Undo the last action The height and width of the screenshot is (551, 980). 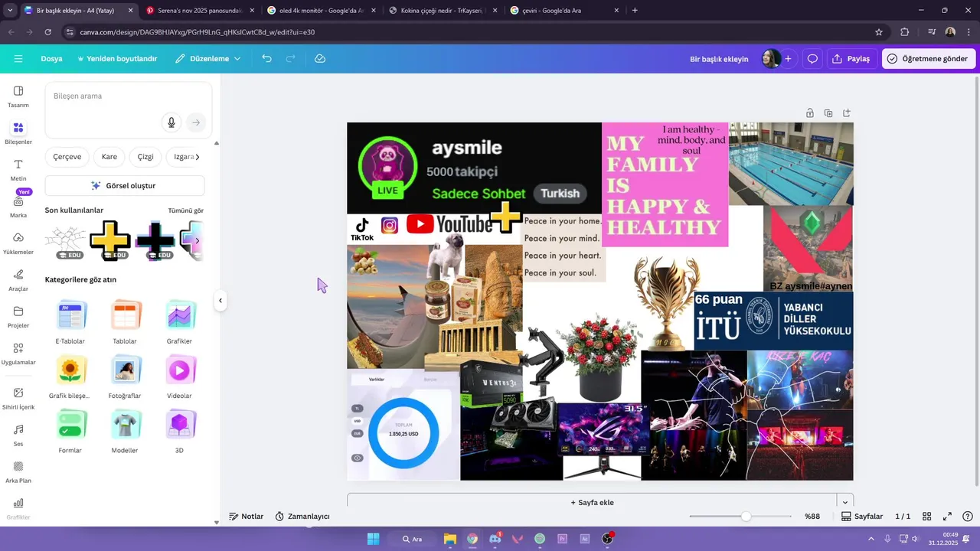[266, 59]
